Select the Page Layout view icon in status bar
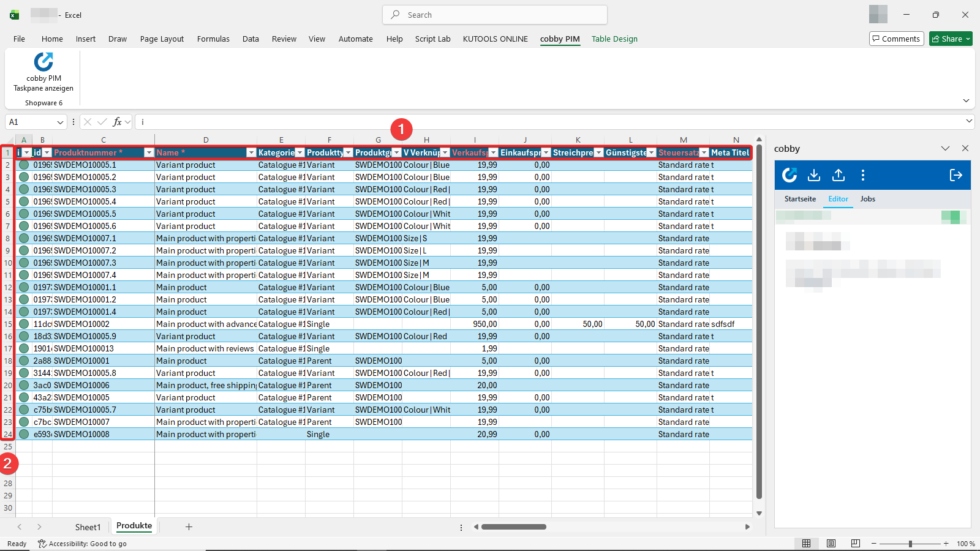Image resolution: width=980 pixels, height=551 pixels. point(831,543)
